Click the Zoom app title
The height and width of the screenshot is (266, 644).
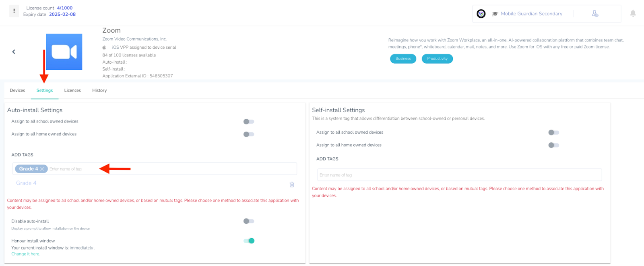click(x=111, y=30)
